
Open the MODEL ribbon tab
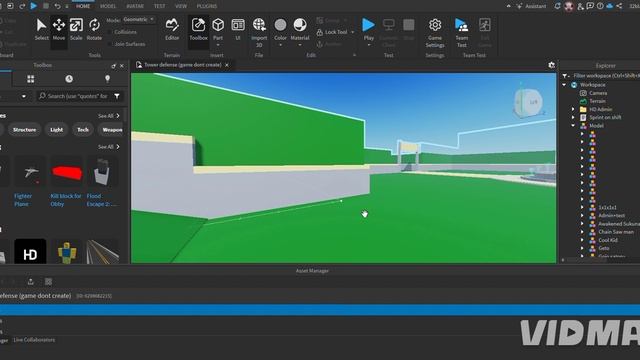108,6
